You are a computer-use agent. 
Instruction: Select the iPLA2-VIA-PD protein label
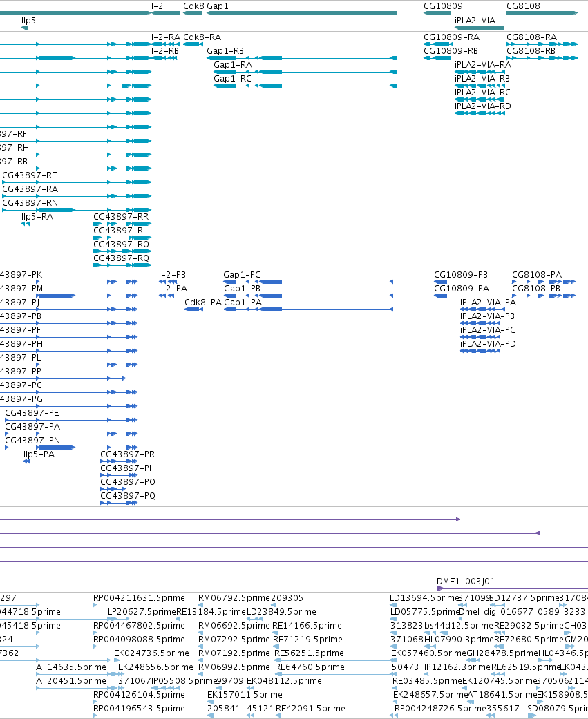click(x=488, y=343)
